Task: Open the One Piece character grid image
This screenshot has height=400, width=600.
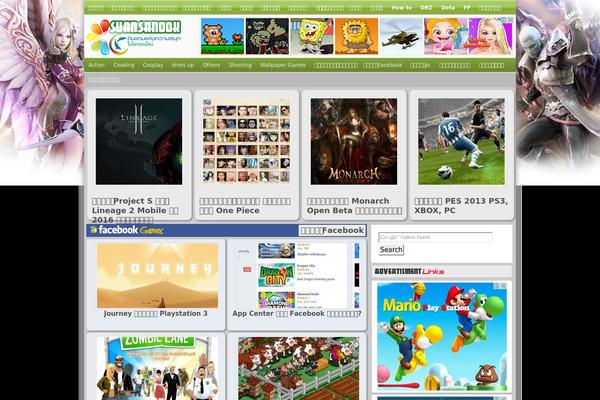Action: (246, 142)
